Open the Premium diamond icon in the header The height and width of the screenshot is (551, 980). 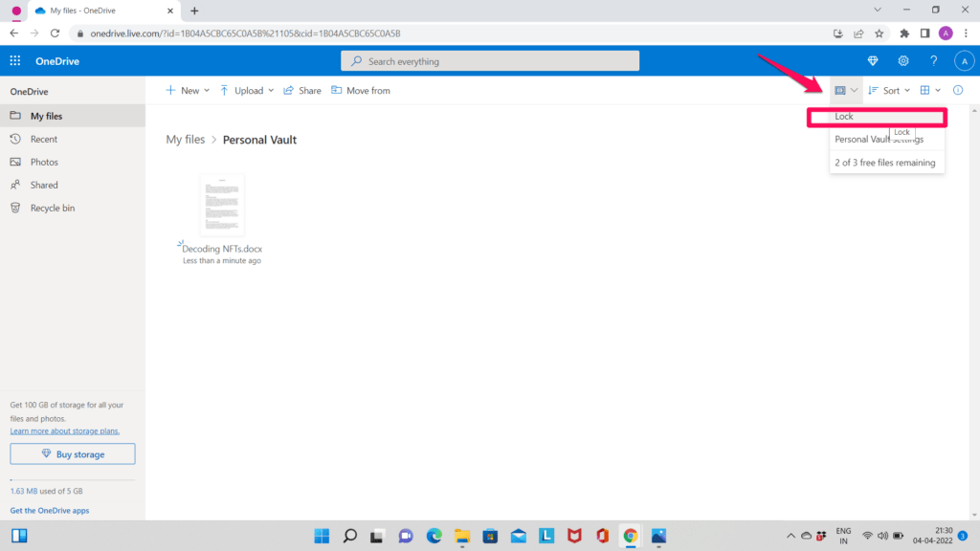tap(872, 60)
